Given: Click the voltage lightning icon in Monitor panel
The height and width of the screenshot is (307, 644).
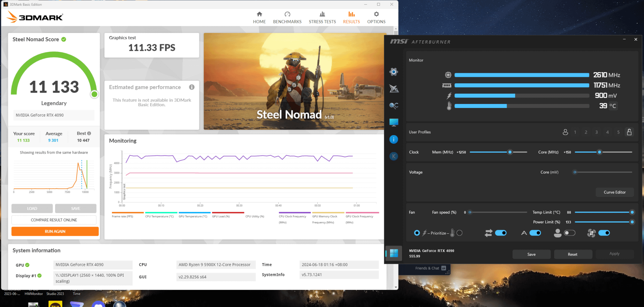Looking at the screenshot, I should (x=449, y=96).
